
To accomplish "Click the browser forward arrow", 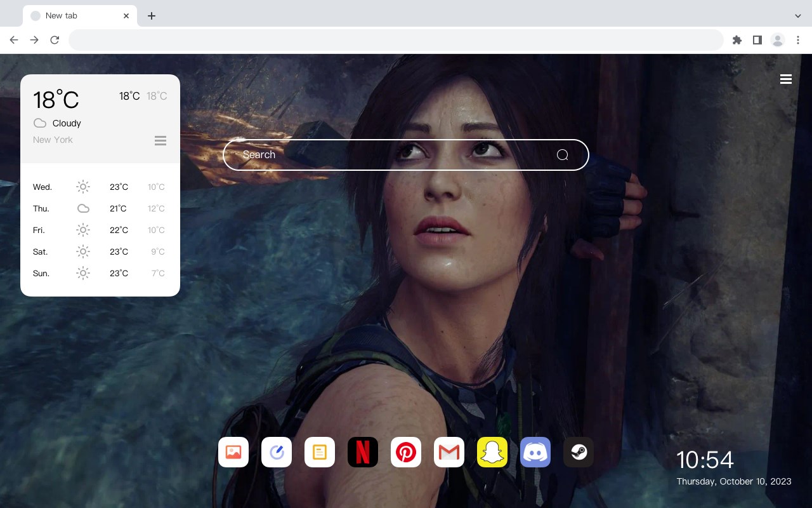I will point(34,40).
